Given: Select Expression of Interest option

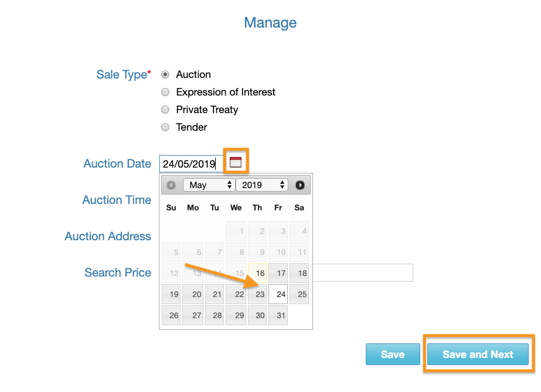Looking at the screenshot, I should pos(165,92).
